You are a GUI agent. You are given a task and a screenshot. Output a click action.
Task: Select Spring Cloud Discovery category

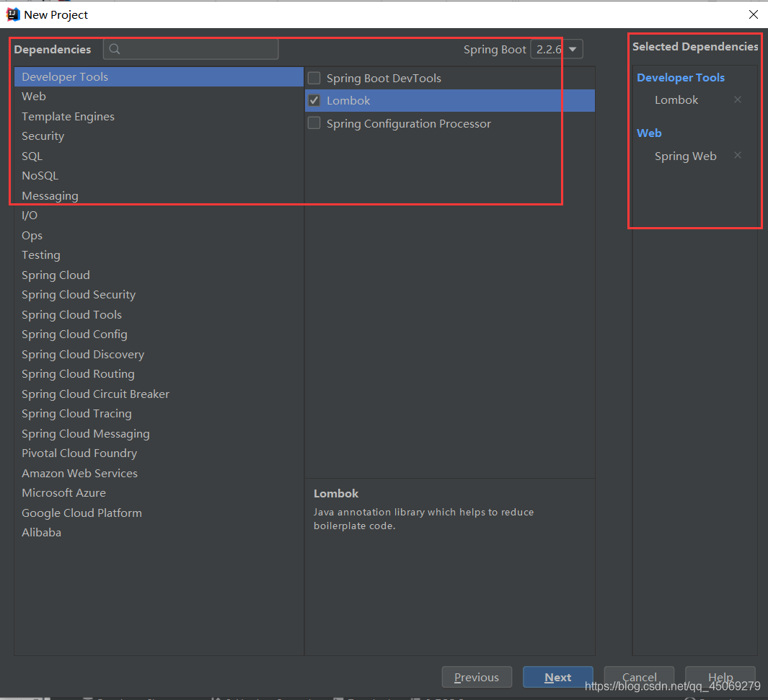[x=159, y=355]
